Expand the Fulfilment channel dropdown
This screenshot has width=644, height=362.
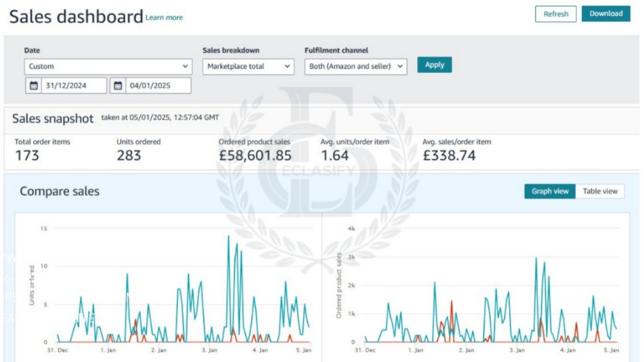(356, 66)
